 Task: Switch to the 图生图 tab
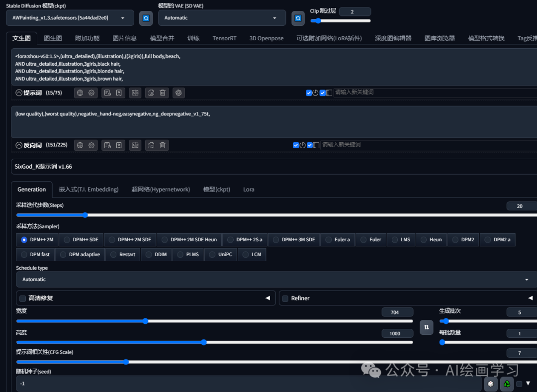click(53, 37)
